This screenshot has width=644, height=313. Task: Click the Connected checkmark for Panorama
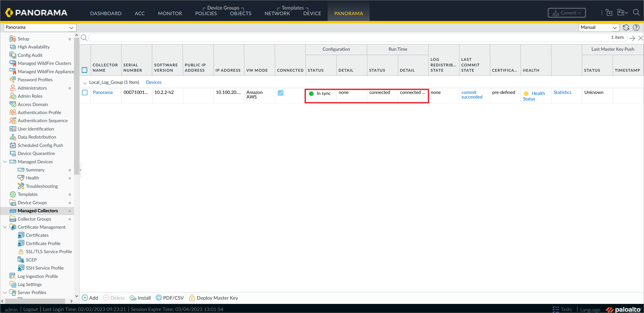tap(280, 93)
